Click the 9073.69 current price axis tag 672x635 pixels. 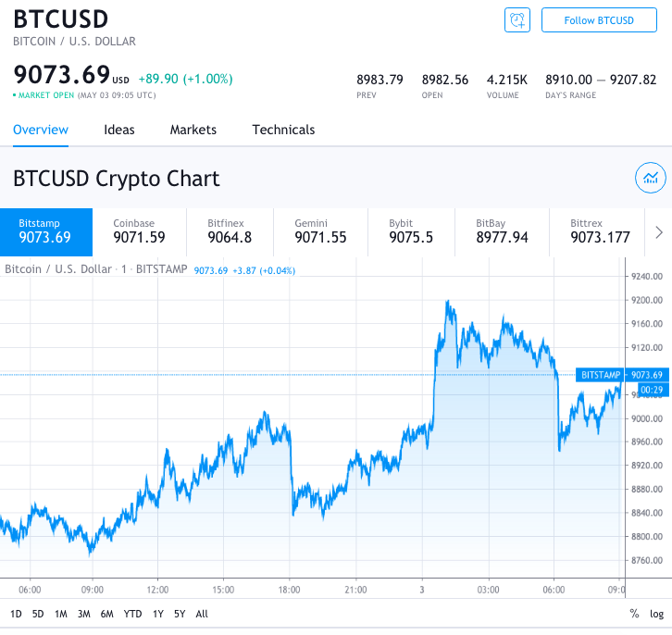point(647,375)
